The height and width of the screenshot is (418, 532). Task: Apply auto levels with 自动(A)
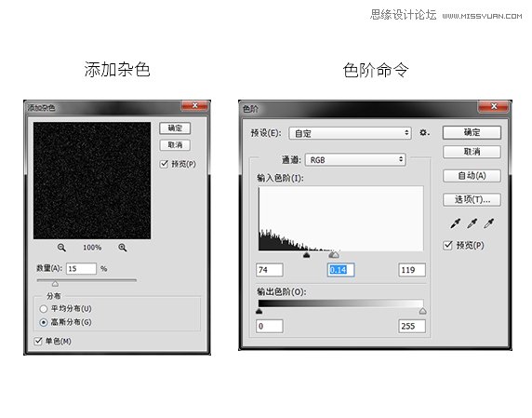pos(472,176)
